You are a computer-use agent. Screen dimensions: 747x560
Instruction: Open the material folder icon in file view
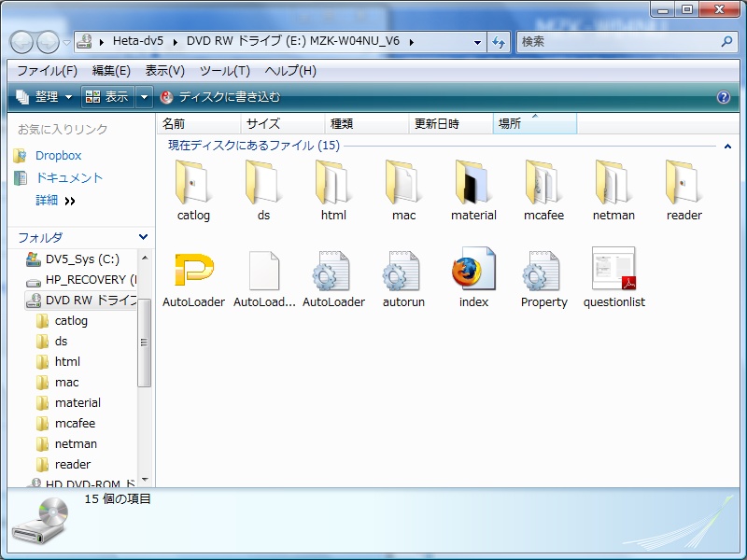(473, 183)
